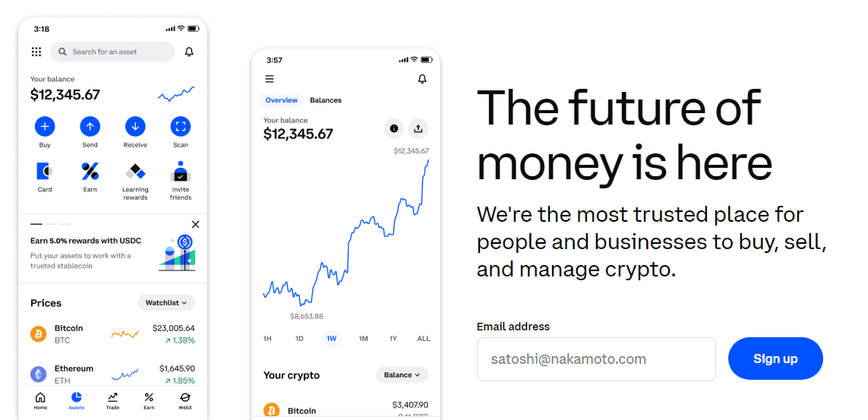Open the Learning rewards icon
The width and height of the screenshot is (868, 420).
point(135,171)
